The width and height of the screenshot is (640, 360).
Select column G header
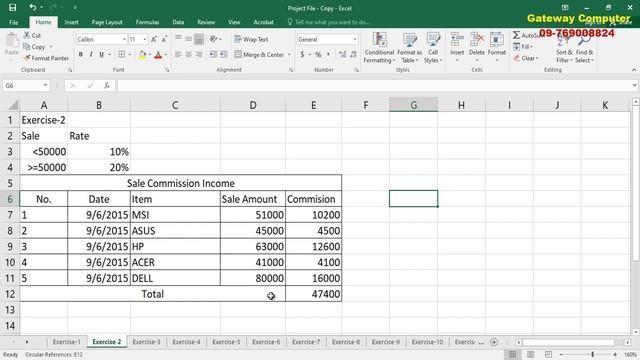413,105
